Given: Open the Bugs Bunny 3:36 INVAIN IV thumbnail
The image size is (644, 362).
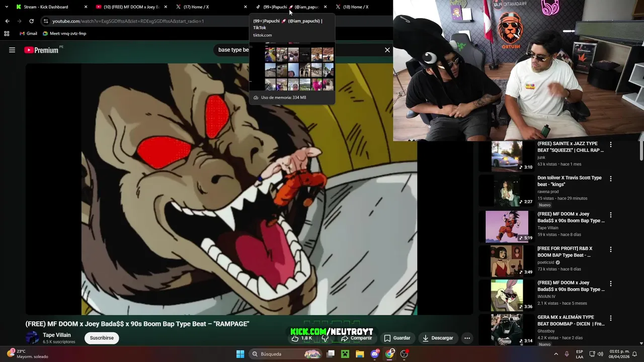Looking at the screenshot, I should pos(507,295).
